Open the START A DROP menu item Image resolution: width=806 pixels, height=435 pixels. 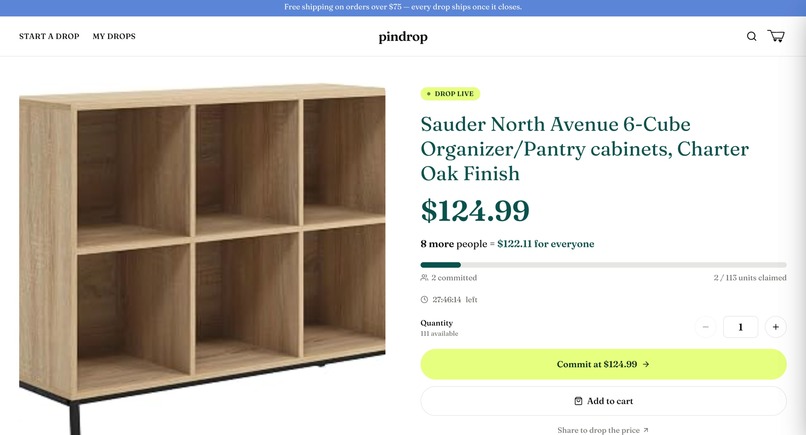tap(49, 36)
